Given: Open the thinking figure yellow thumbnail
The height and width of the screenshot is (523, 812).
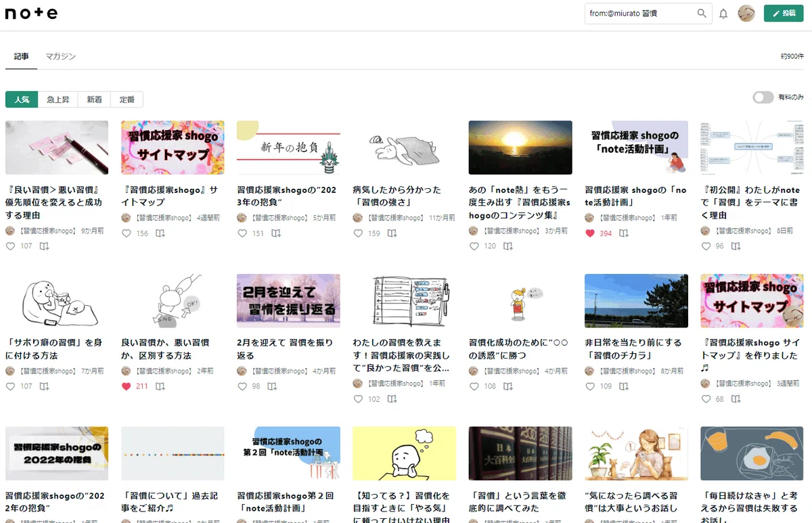Looking at the screenshot, I should click(x=405, y=453).
